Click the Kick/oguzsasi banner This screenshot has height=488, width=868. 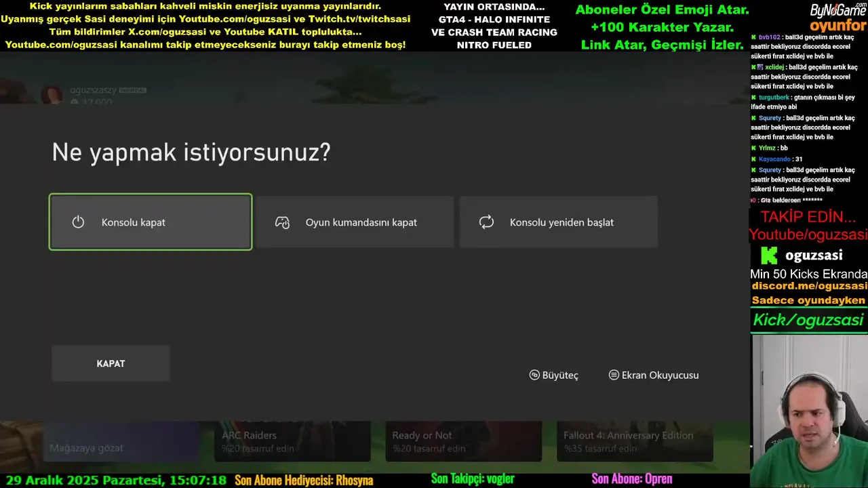[809, 320]
